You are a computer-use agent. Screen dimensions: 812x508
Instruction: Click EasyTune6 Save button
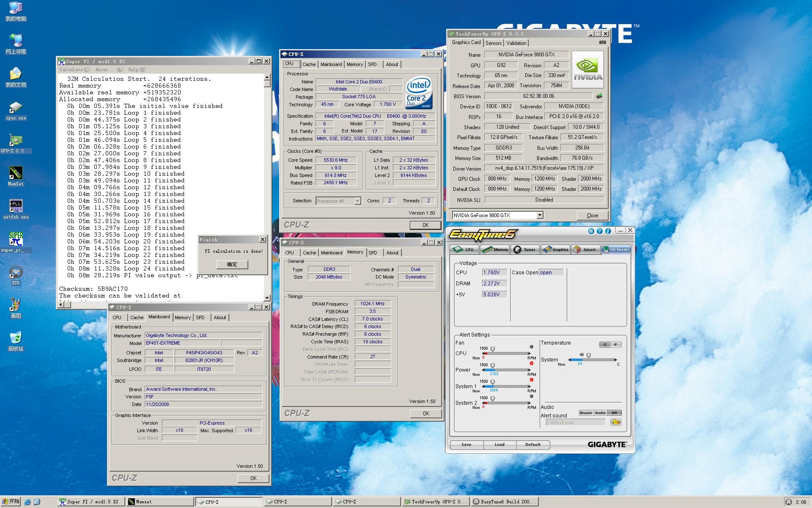tap(466, 444)
